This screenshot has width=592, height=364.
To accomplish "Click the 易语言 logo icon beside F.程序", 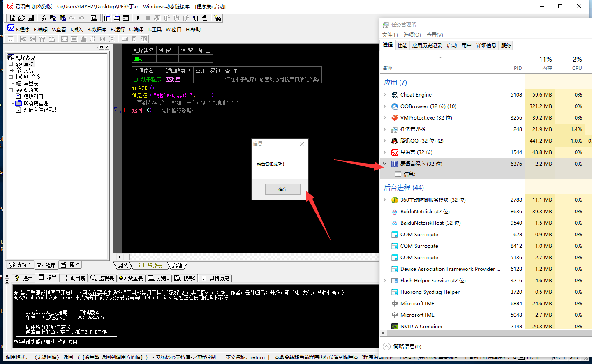I will click(11, 28).
